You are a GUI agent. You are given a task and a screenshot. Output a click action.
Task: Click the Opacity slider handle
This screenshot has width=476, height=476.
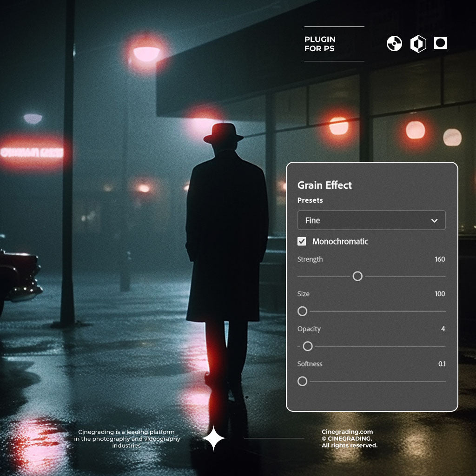[x=307, y=346]
